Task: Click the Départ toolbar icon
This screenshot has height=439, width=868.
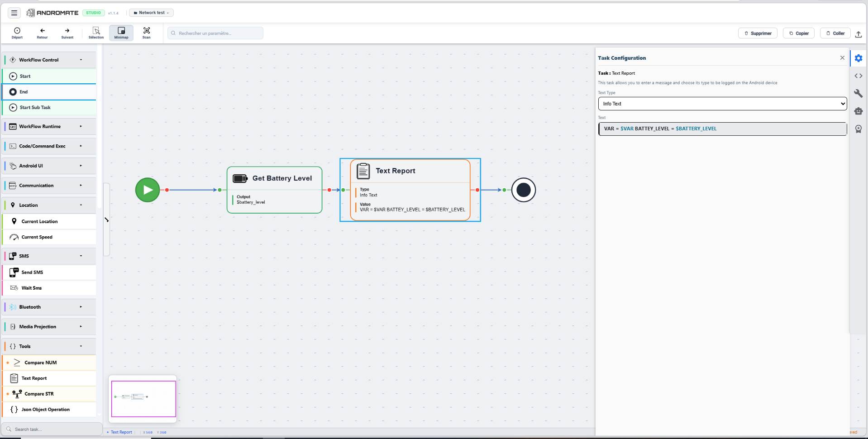Action: tap(17, 33)
